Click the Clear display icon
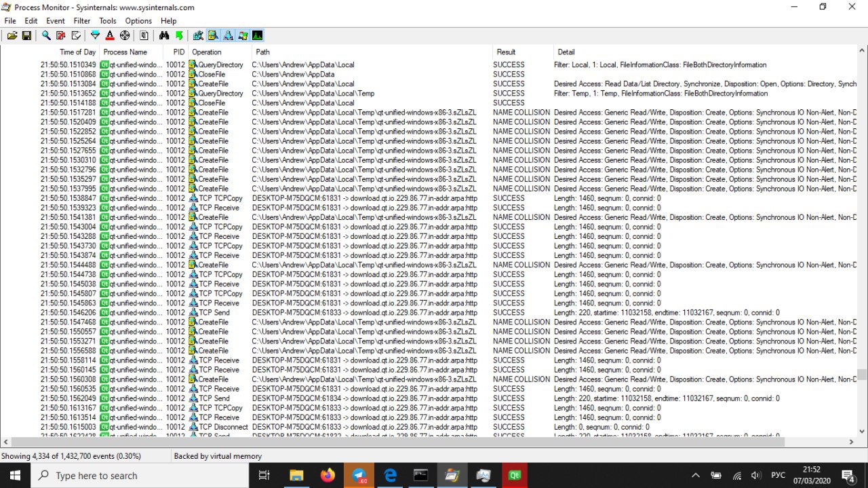This screenshot has height=488, width=868. (x=76, y=35)
